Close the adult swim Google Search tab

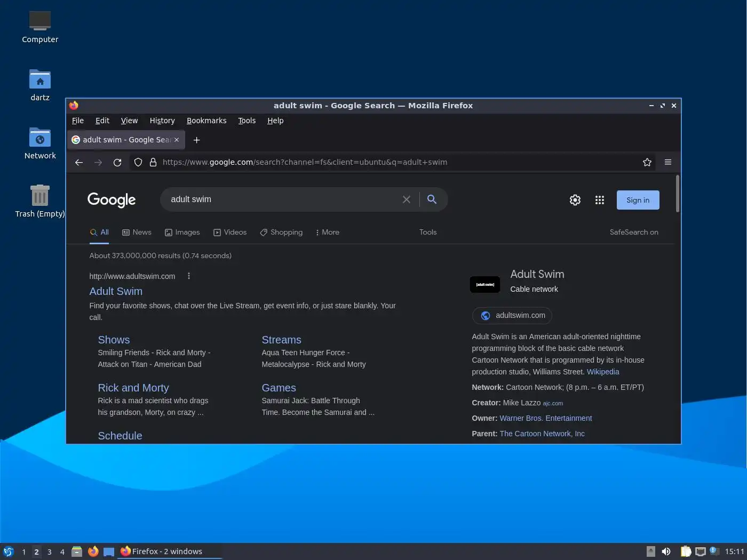point(177,140)
